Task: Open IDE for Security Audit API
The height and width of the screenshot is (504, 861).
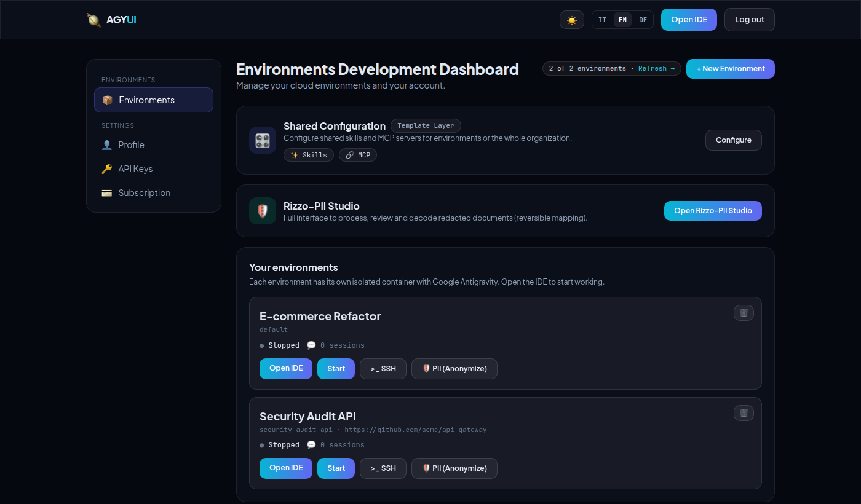Action: [286, 468]
